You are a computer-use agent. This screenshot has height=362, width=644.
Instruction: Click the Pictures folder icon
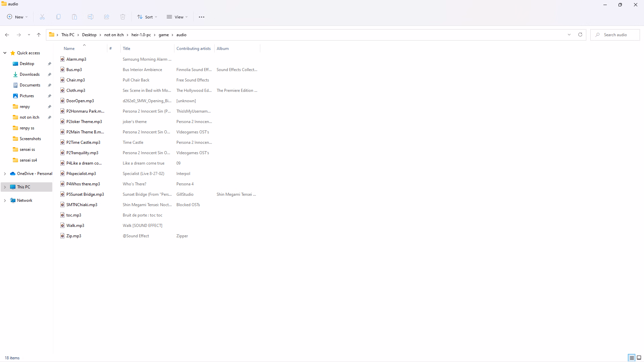tap(15, 96)
